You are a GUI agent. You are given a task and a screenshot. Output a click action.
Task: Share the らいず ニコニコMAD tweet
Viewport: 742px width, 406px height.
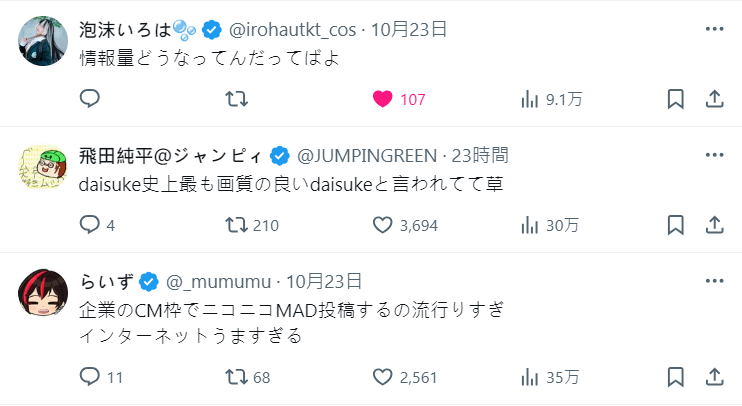tap(715, 377)
